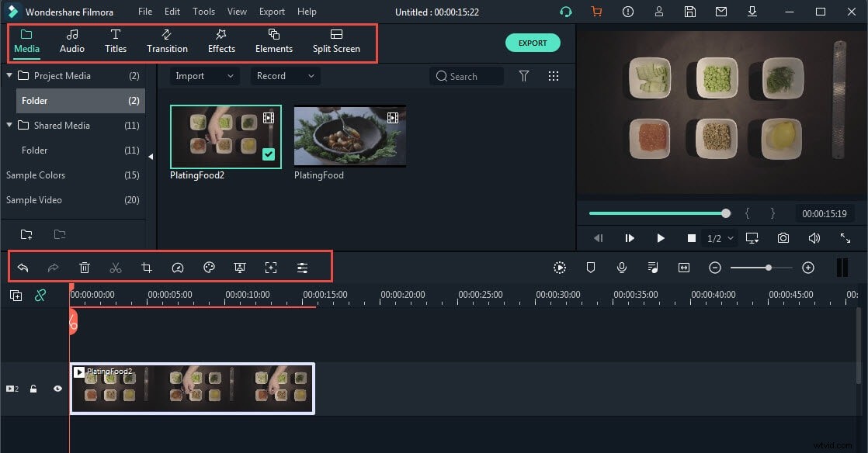Open the Audio Mixer icon

click(x=652, y=268)
